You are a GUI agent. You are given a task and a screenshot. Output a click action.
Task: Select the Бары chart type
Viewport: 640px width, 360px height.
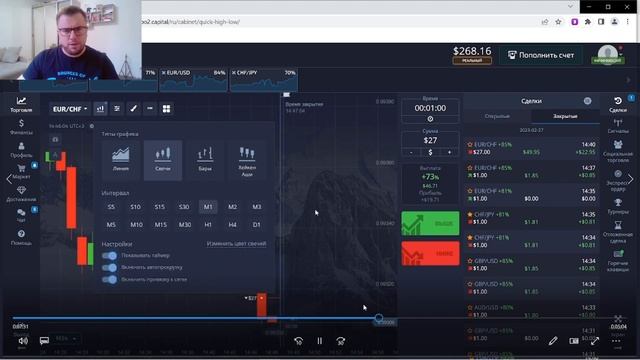205,160
